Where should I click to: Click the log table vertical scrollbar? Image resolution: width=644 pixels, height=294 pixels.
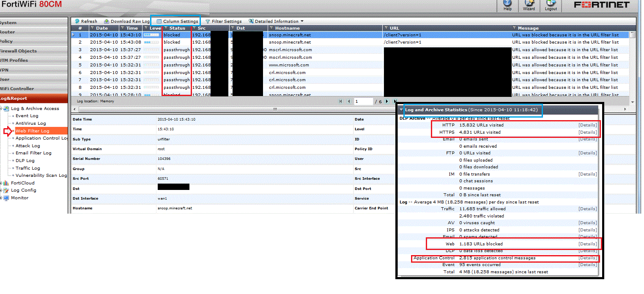(633, 67)
